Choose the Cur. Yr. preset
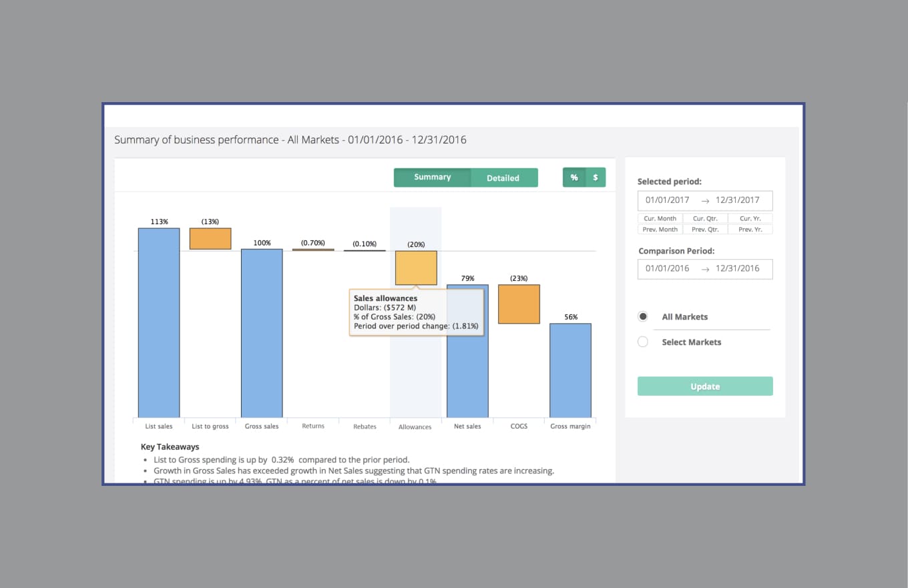Screen dimensions: 908x588 [750, 218]
